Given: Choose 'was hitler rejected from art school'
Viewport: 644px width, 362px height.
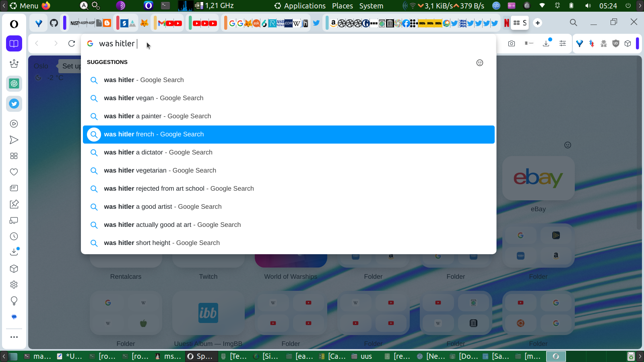Looking at the screenshot, I should tap(289, 189).
